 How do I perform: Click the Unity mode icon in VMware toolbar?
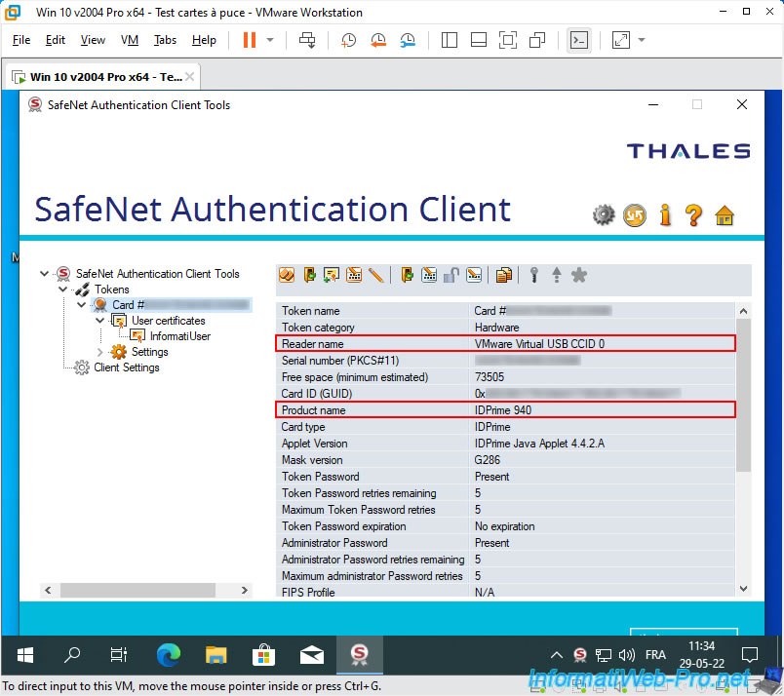click(537, 40)
